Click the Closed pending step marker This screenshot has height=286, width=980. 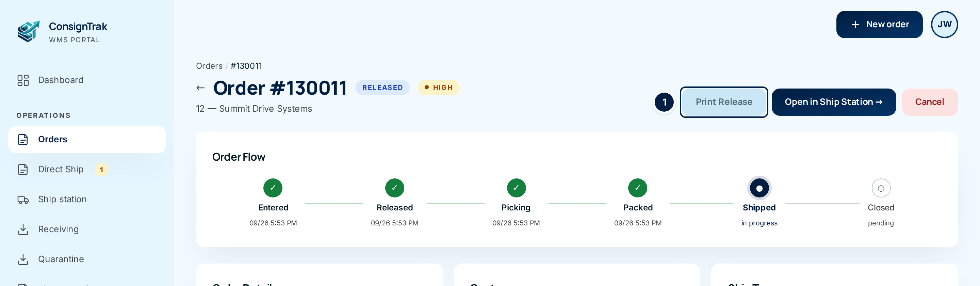click(881, 188)
